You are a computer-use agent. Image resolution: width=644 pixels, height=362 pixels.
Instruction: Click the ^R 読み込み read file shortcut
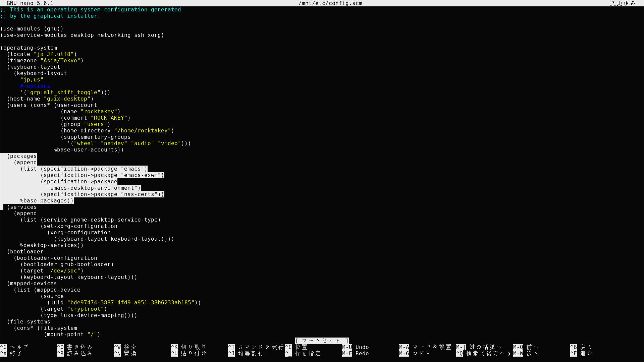click(75, 353)
